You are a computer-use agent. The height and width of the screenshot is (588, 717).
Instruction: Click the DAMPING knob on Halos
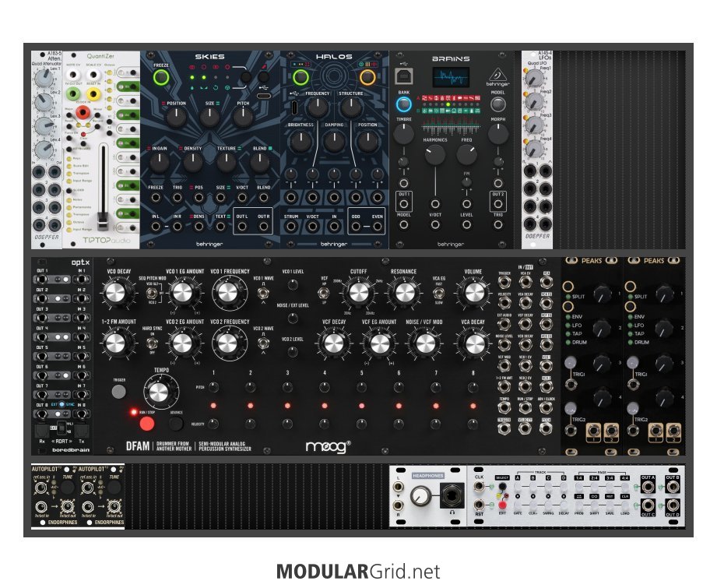pos(334,141)
